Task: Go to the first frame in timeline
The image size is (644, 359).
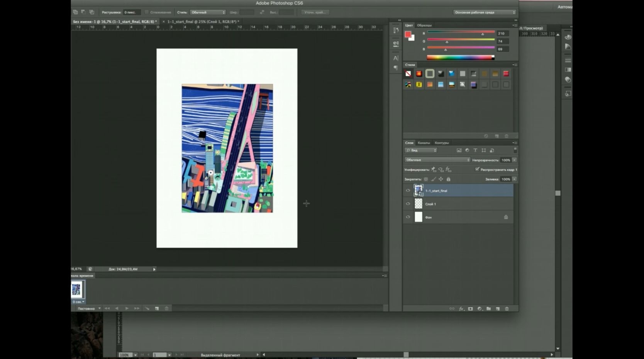Action: pos(107,308)
